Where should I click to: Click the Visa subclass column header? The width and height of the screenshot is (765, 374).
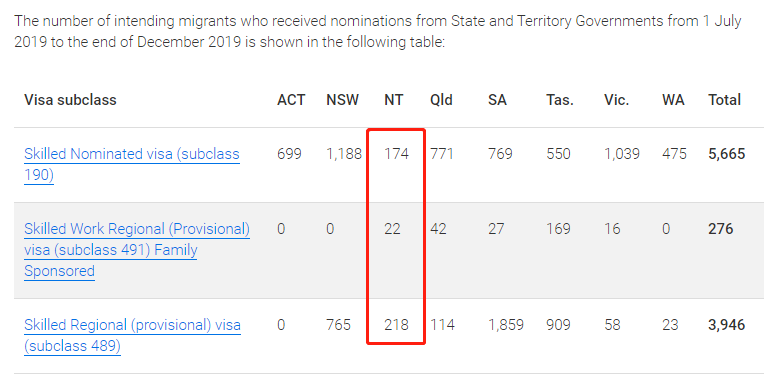(x=70, y=100)
